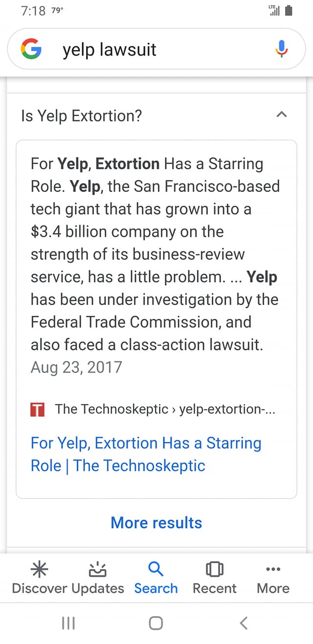
Task: Tap the LTE signal indicator
Action: click(274, 10)
